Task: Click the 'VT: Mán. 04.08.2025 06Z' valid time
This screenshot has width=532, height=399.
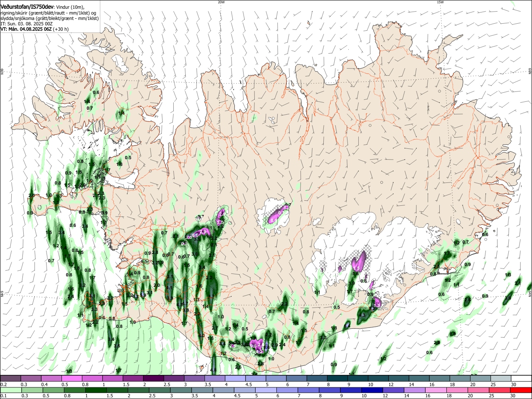Action: [x=26, y=29]
